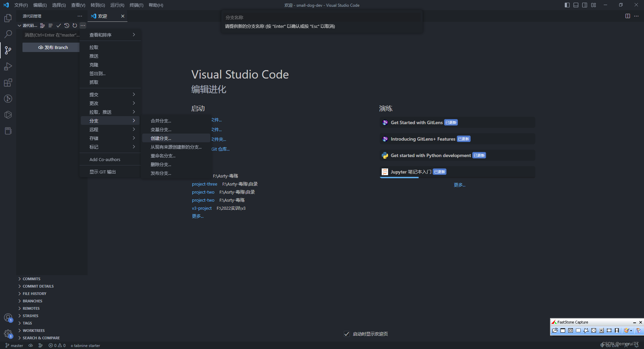
Task: Click the GitLens graph icon in source control header
Action: [x=42, y=26]
